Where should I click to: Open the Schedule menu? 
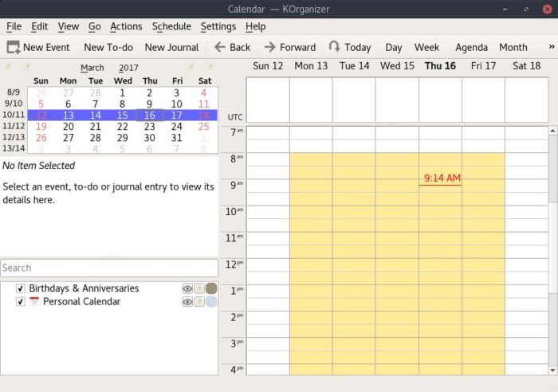coord(171,26)
